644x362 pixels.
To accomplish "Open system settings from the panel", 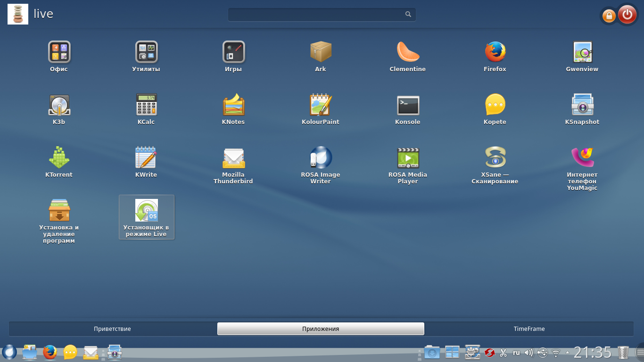I will pos(472,352).
